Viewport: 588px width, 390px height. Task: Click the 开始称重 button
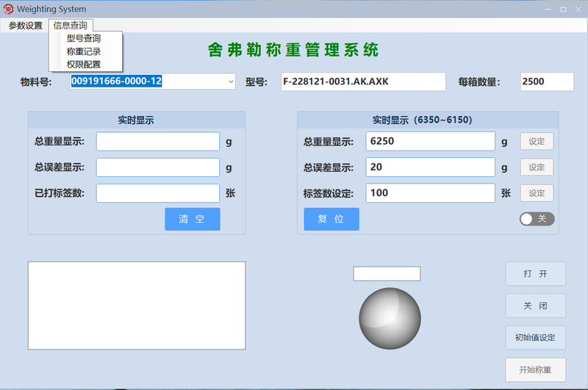click(536, 369)
